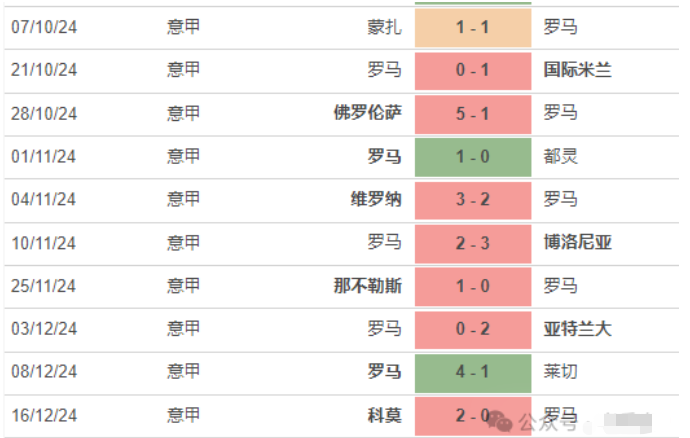Select the 5 - 1 score cell

tap(472, 113)
